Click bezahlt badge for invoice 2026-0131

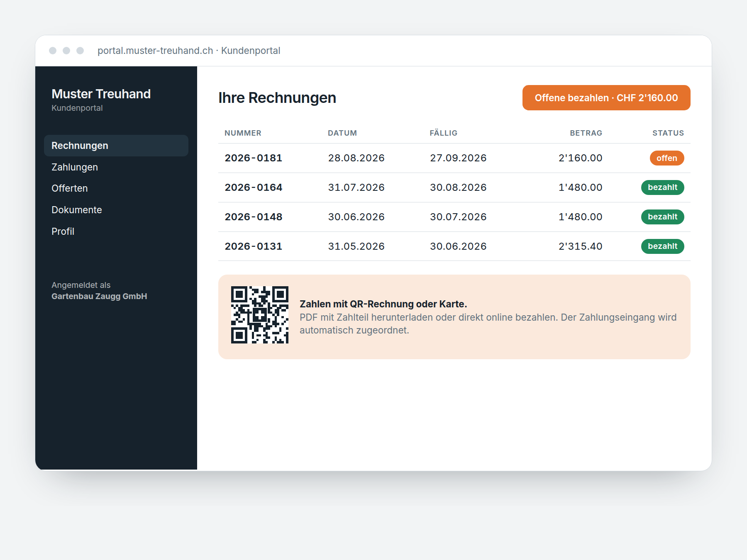663,246
